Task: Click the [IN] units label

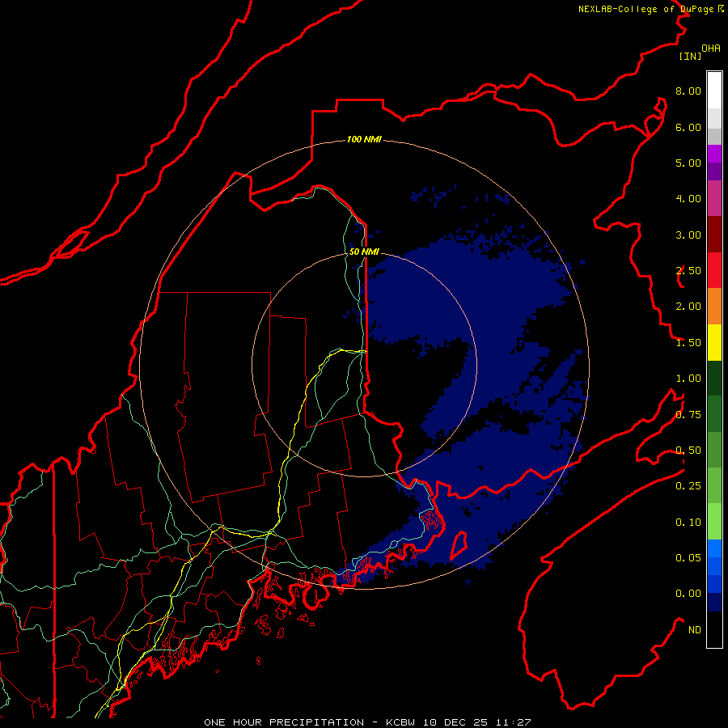Action: (690, 56)
